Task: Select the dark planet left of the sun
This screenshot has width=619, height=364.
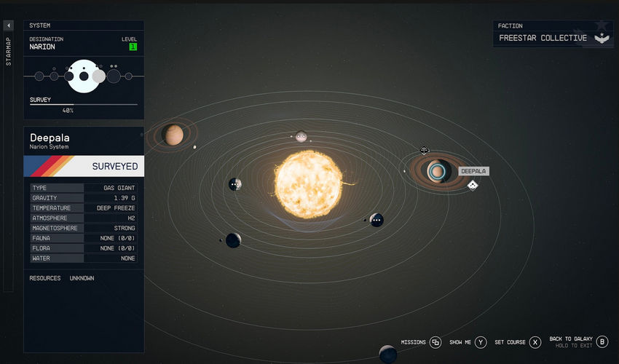Action: [235, 184]
